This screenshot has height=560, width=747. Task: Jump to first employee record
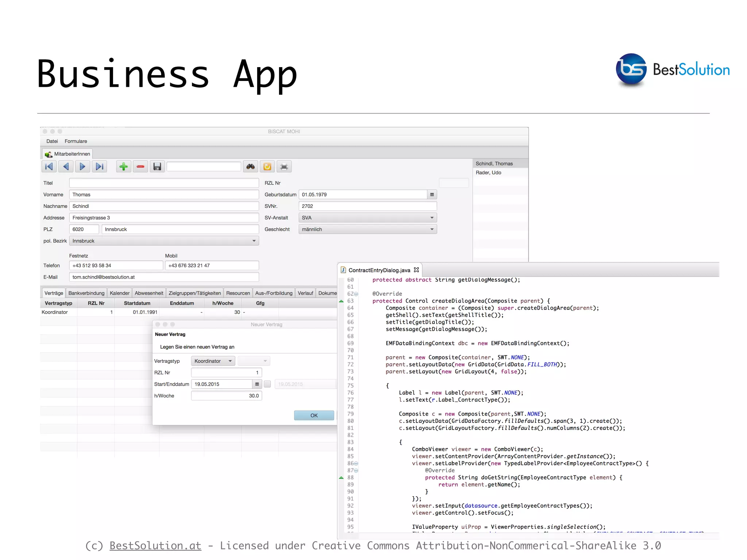[x=49, y=167]
